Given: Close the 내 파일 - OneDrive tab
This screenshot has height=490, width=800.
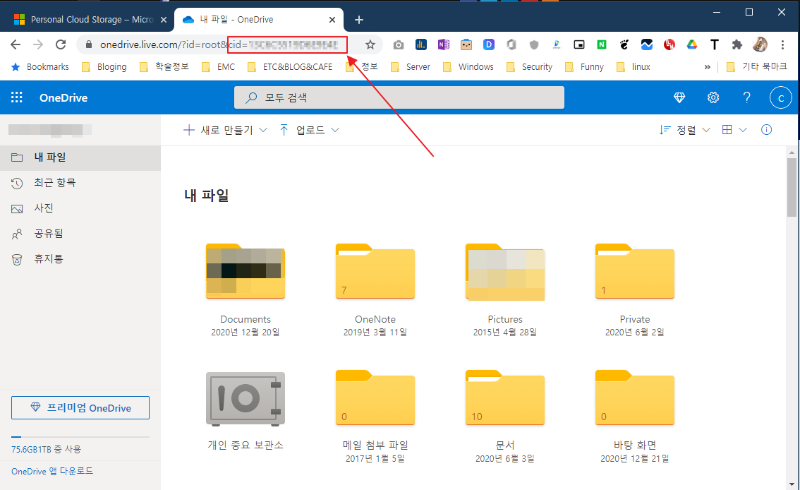Looking at the screenshot, I should (x=332, y=20).
